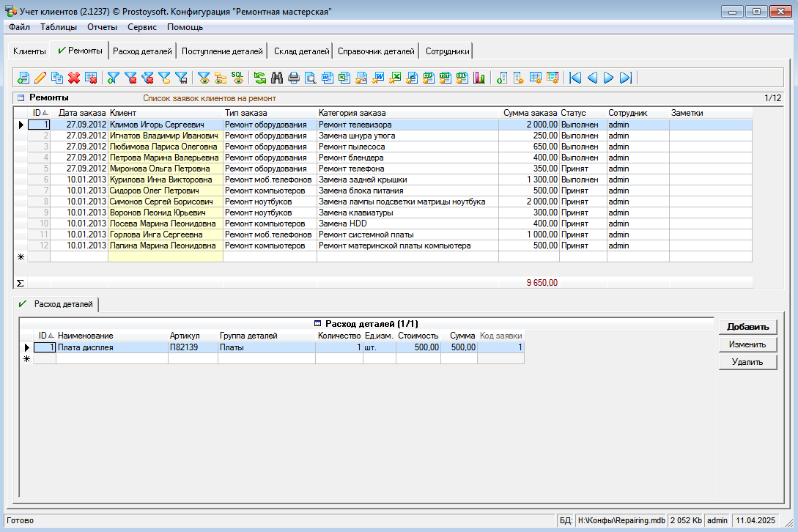Open the SQL query icon

point(237,78)
